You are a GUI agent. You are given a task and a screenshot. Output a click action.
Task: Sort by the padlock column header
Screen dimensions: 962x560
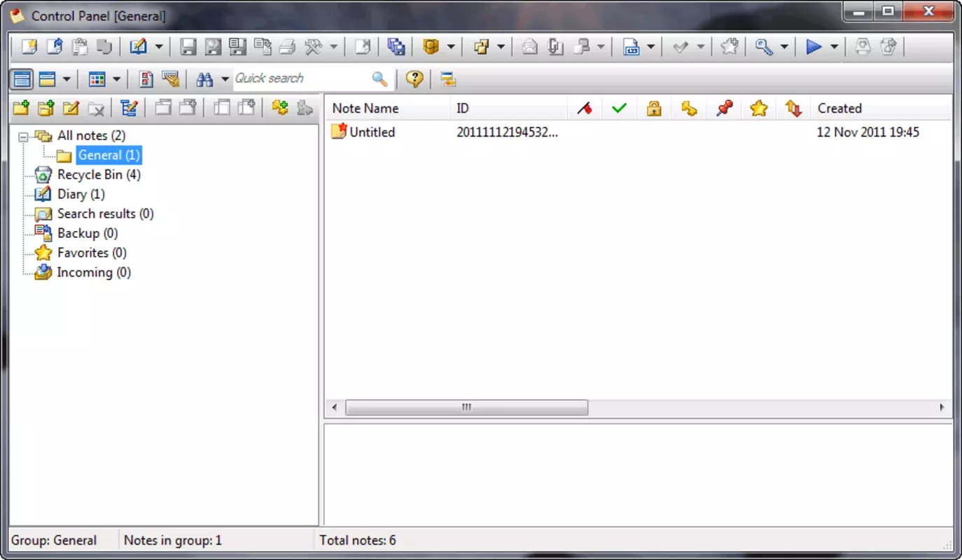(654, 108)
